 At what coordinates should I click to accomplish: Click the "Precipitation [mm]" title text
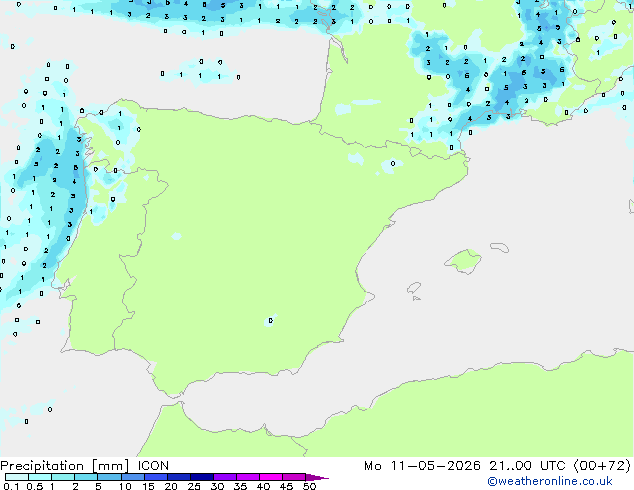[x=64, y=466]
